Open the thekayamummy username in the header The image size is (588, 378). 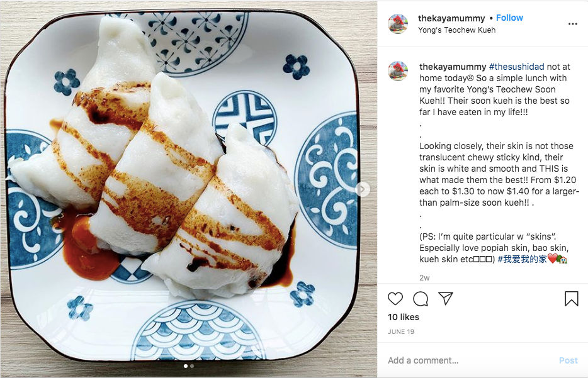pyautogui.click(x=451, y=18)
